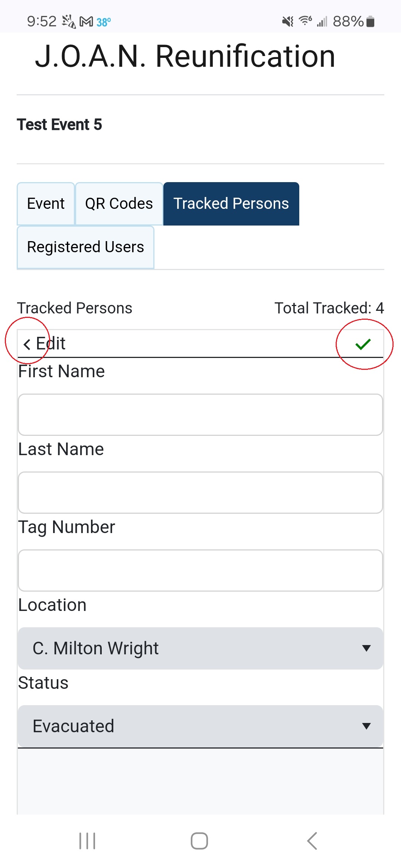Tap the Tag Number input field
The image size is (401, 868).
click(x=200, y=571)
